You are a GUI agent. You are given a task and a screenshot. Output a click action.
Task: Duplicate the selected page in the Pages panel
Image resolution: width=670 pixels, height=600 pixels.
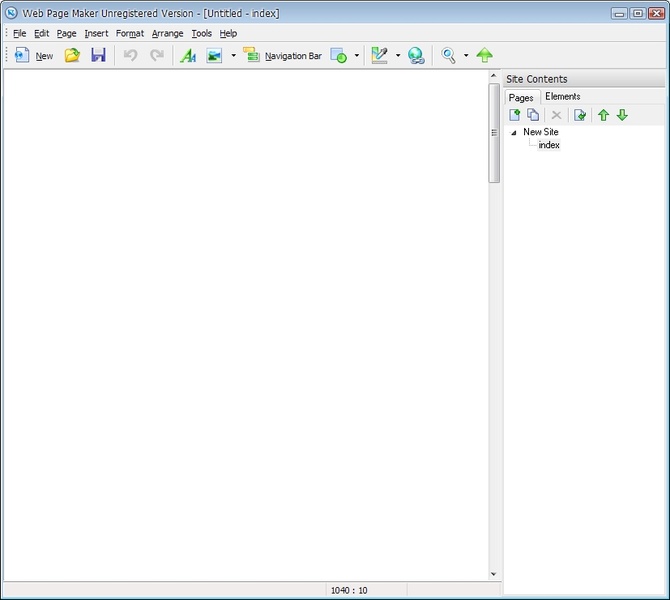[x=533, y=115]
